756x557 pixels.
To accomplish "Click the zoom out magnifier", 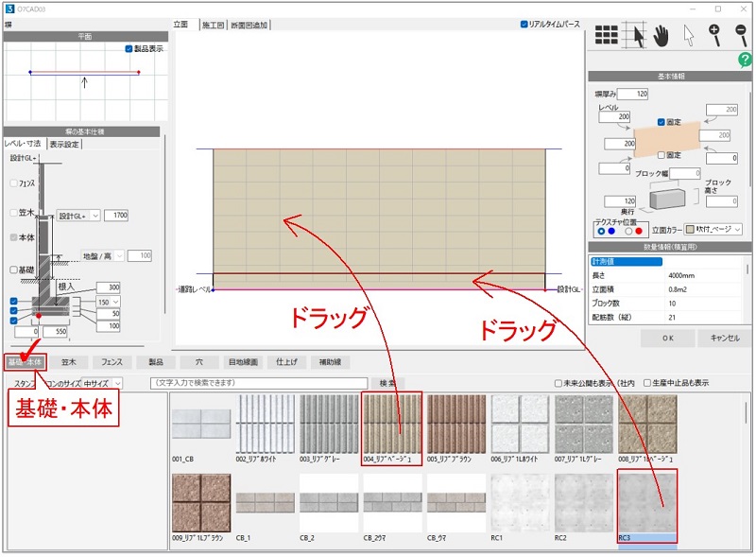I will point(741,35).
